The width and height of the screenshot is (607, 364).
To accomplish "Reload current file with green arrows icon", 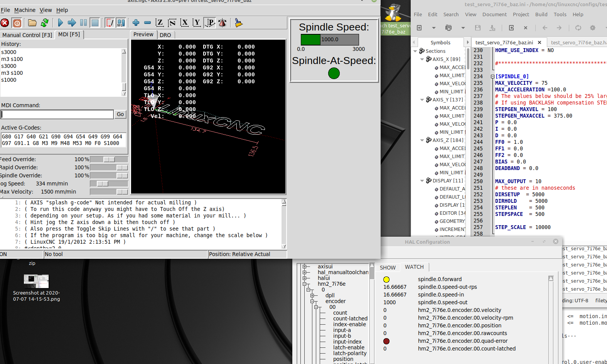I will (x=45, y=23).
